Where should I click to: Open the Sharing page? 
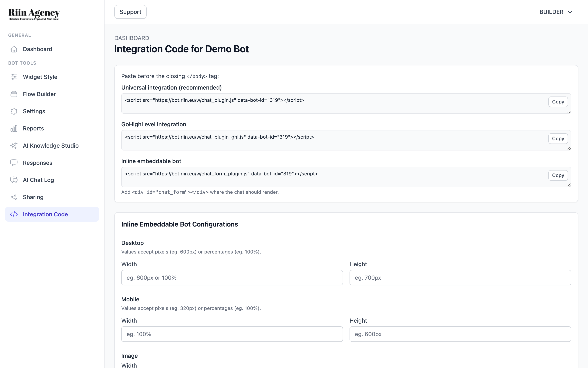click(x=52, y=197)
